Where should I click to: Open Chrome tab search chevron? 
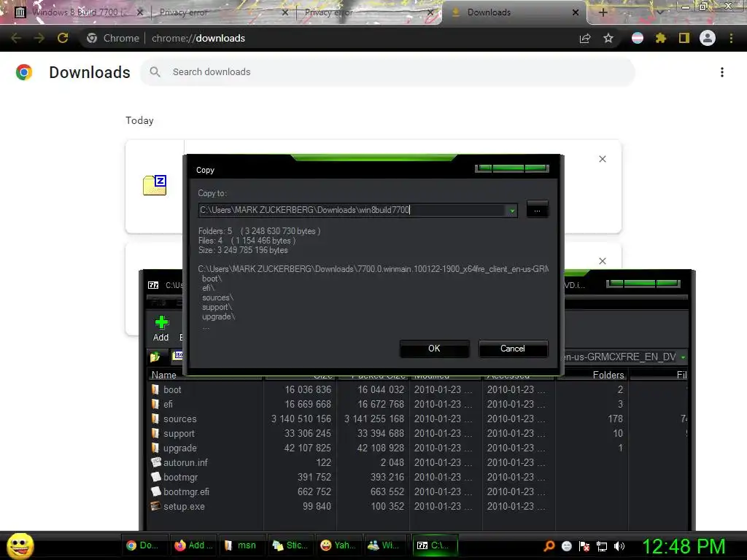tap(659, 12)
